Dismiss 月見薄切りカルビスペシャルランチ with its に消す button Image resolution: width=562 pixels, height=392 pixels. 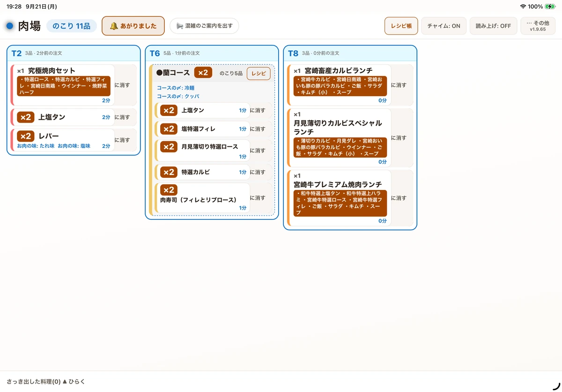tap(402, 138)
